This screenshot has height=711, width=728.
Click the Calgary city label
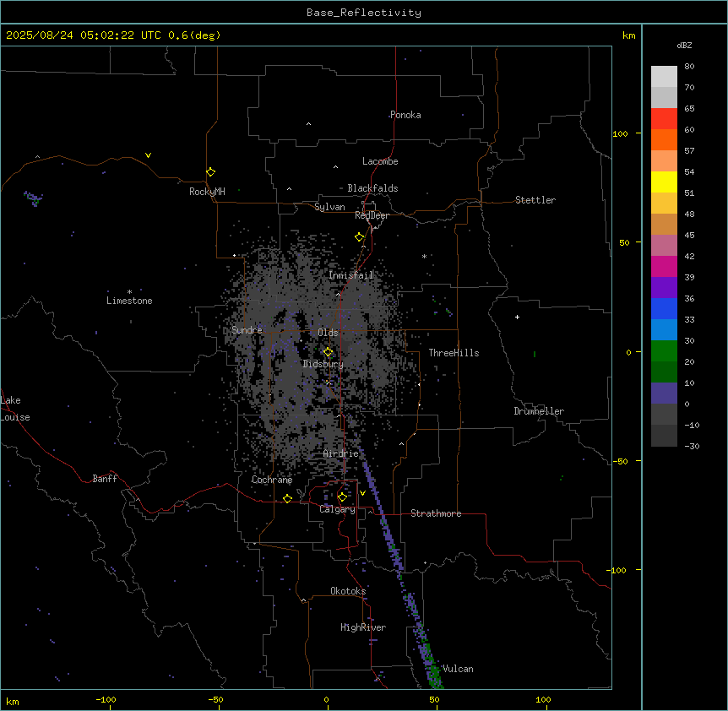pos(337,509)
